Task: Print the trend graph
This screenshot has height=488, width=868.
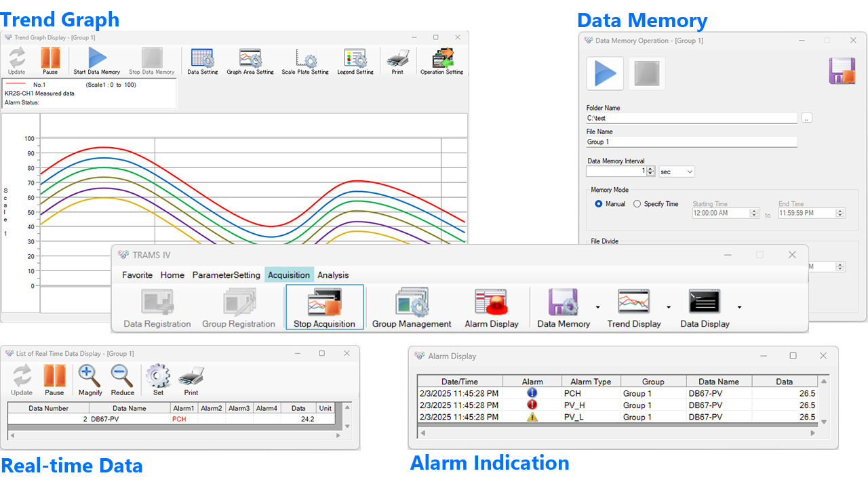Action: point(397,60)
